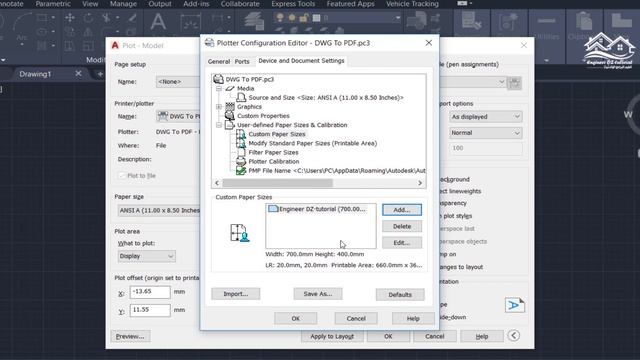Click plot style table editor icon in Plot window

click(x=514, y=83)
